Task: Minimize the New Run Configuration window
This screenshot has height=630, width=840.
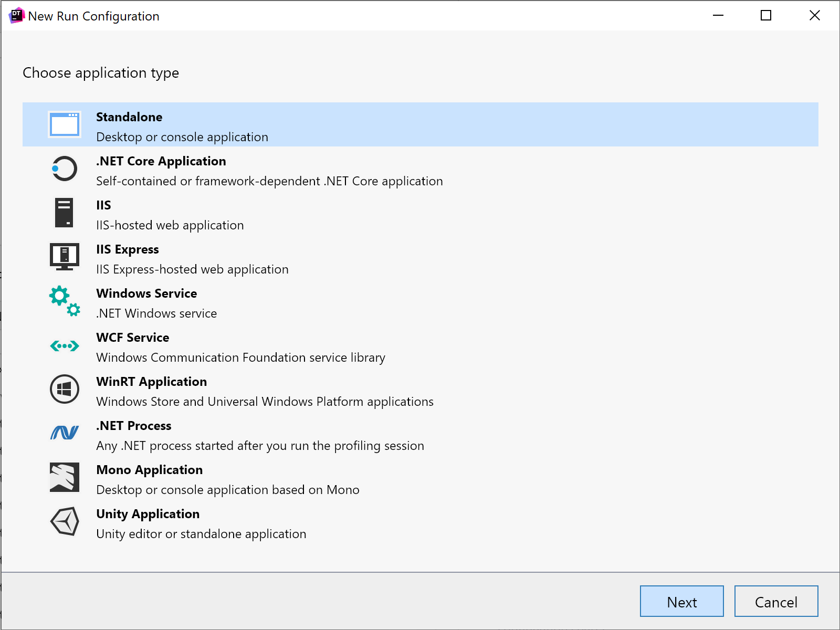Action: click(x=718, y=15)
